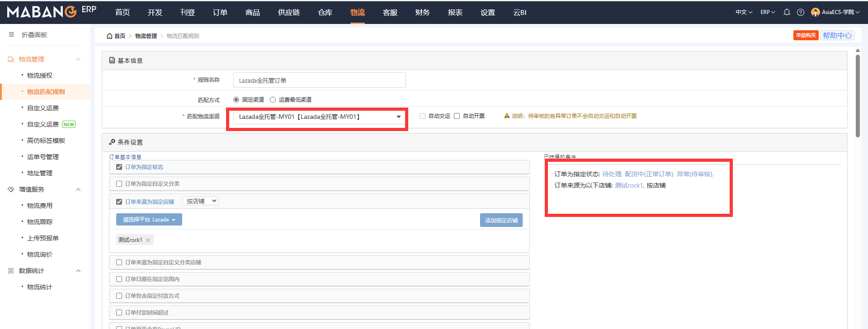
Task: Open the 开发 top menu
Action: point(155,12)
